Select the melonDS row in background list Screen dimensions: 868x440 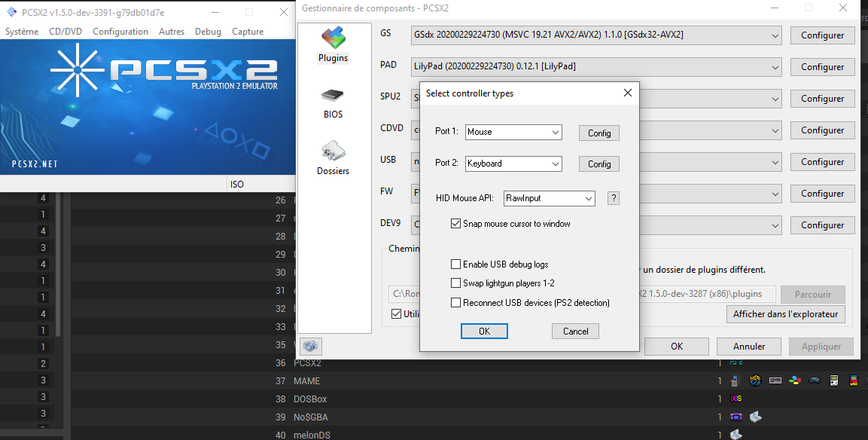coord(470,434)
